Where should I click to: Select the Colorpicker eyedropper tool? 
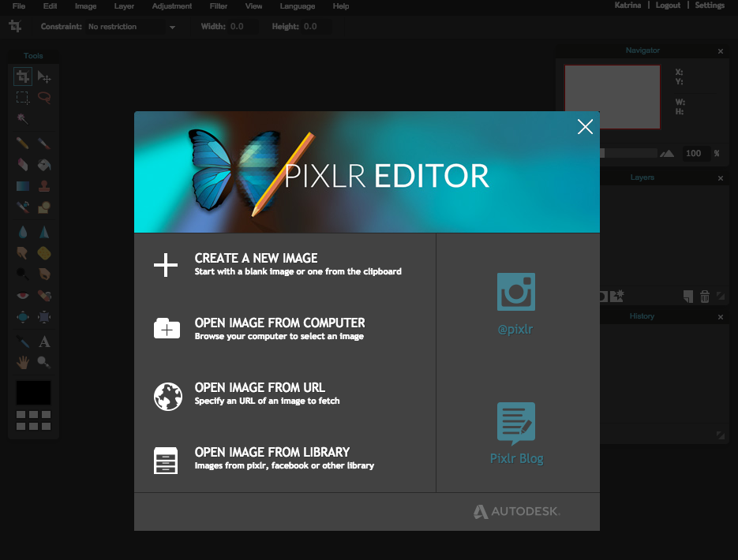tap(23, 342)
